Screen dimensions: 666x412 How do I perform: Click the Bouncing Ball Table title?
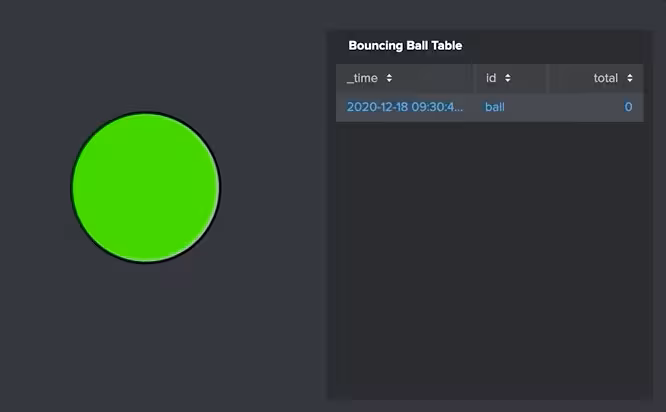(405, 46)
